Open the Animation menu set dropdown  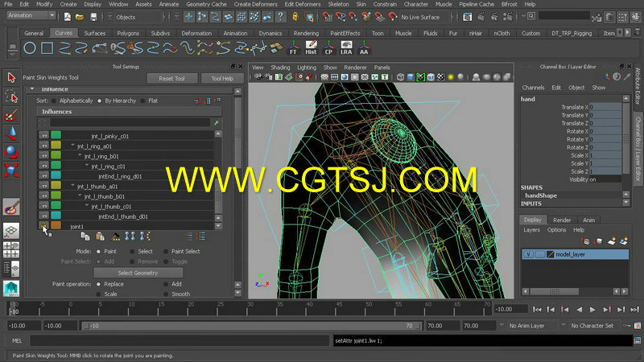(31, 15)
